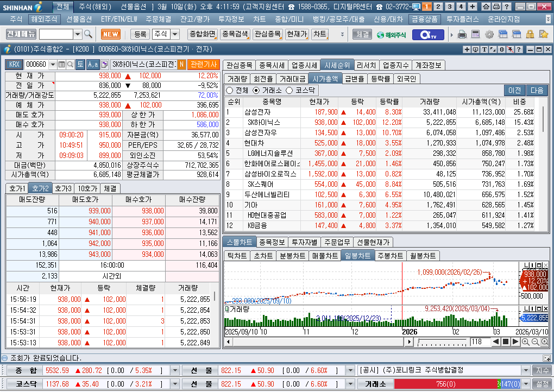Click the stock search magnifier beside code field
Viewport: 554px width, 392px height.
[70, 64]
